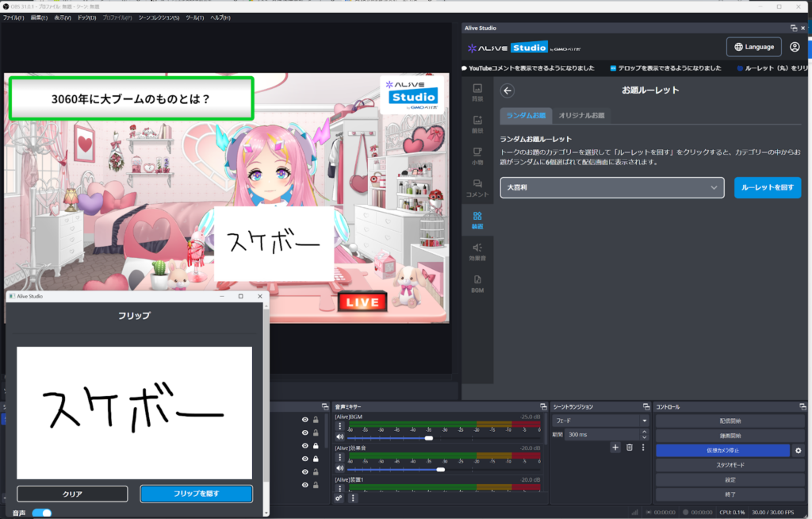Select the コメント comment sidebar icon
The width and height of the screenshot is (812, 519).
click(x=477, y=187)
